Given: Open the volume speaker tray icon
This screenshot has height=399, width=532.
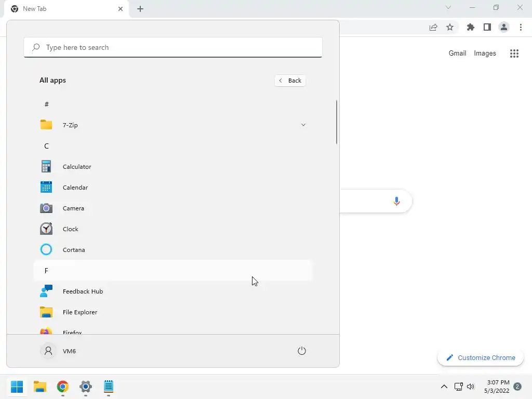Looking at the screenshot, I should (470, 387).
